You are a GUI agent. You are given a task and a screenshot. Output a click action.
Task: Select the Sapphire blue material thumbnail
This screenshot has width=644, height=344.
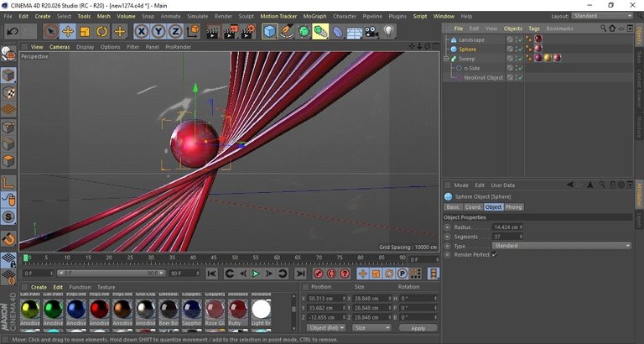pos(192,310)
